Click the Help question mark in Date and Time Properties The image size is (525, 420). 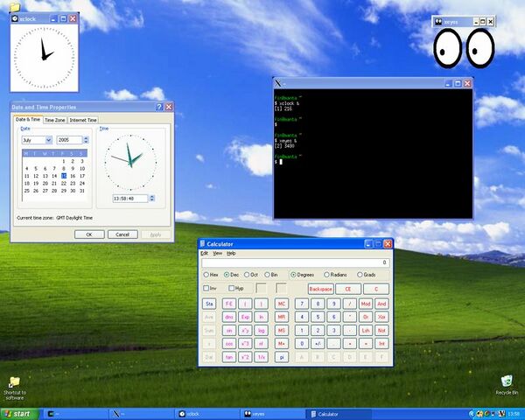click(161, 107)
